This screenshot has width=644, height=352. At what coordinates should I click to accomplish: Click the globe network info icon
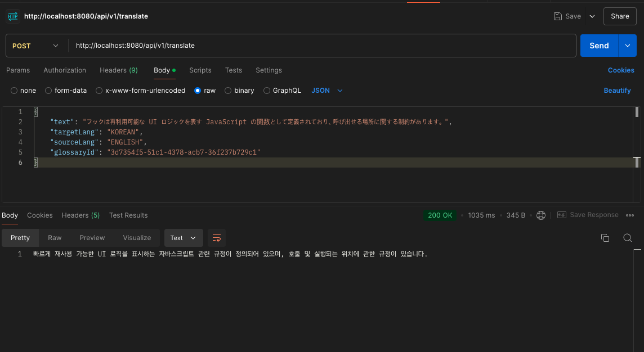coord(540,215)
